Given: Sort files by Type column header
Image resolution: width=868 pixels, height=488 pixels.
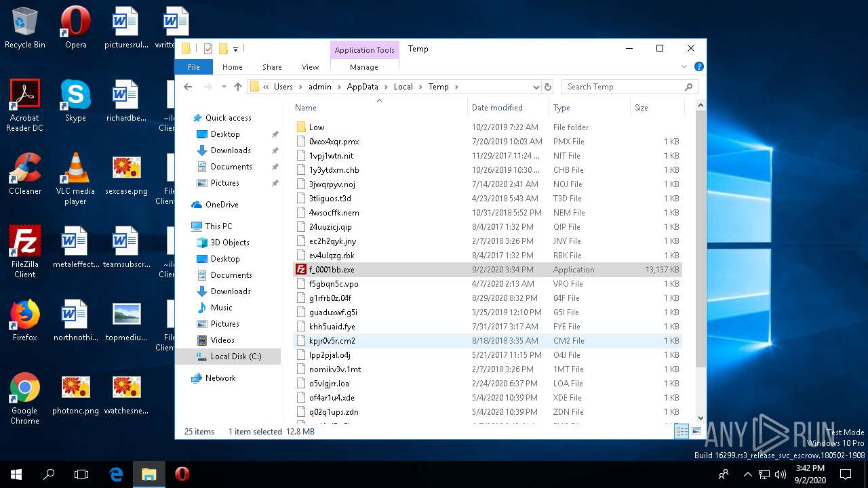Looking at the screenshot, I should (x=589, y=108).
